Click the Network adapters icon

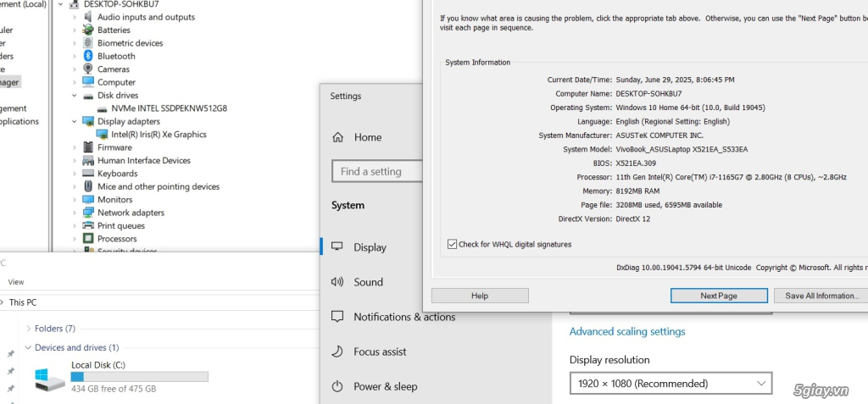click(x=88, y=213)
